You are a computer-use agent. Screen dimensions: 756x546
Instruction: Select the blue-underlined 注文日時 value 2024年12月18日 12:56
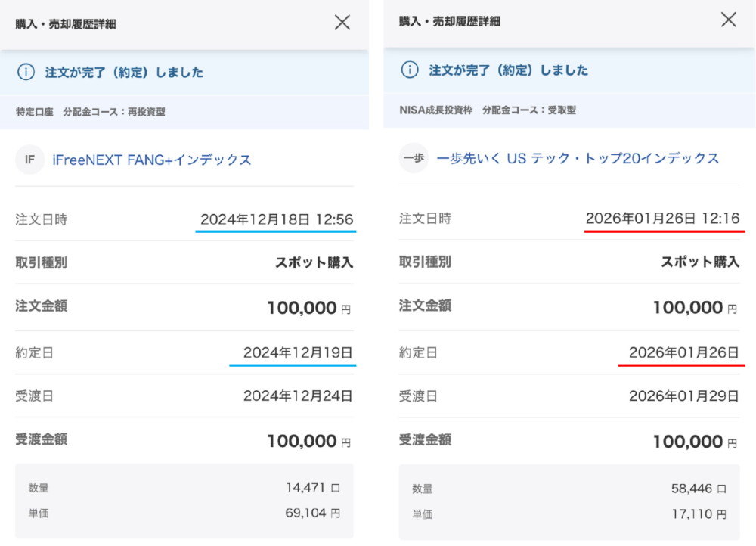pos(277,219)
